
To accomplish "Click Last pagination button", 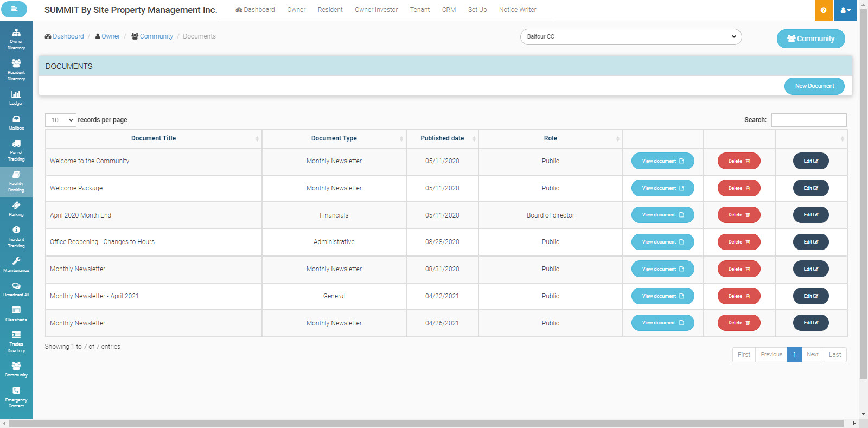I will [x=835, y=355].
